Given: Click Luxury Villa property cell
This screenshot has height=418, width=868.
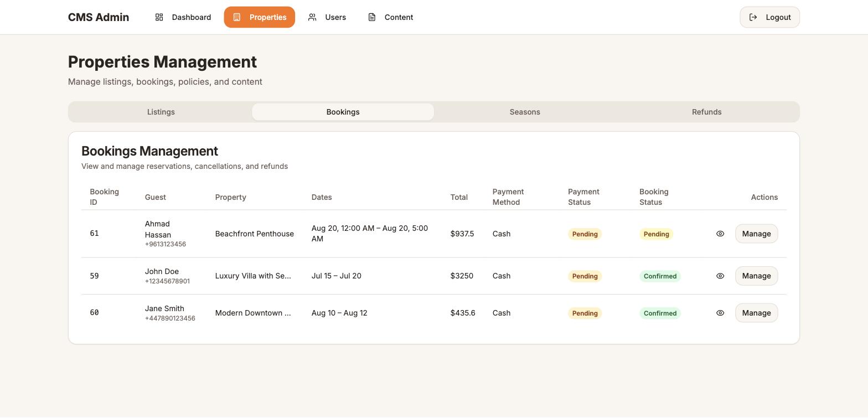Looking at the screenshot, I should pos(253,276).
